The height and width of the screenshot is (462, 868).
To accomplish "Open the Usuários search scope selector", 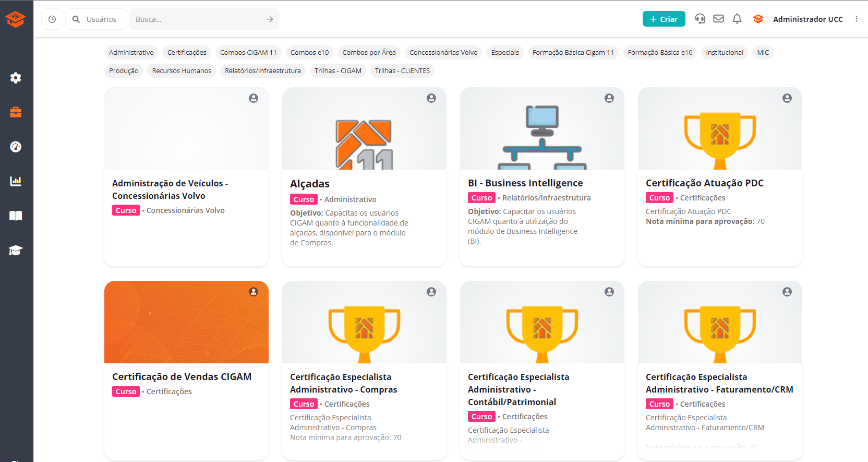I will point(95,19).
